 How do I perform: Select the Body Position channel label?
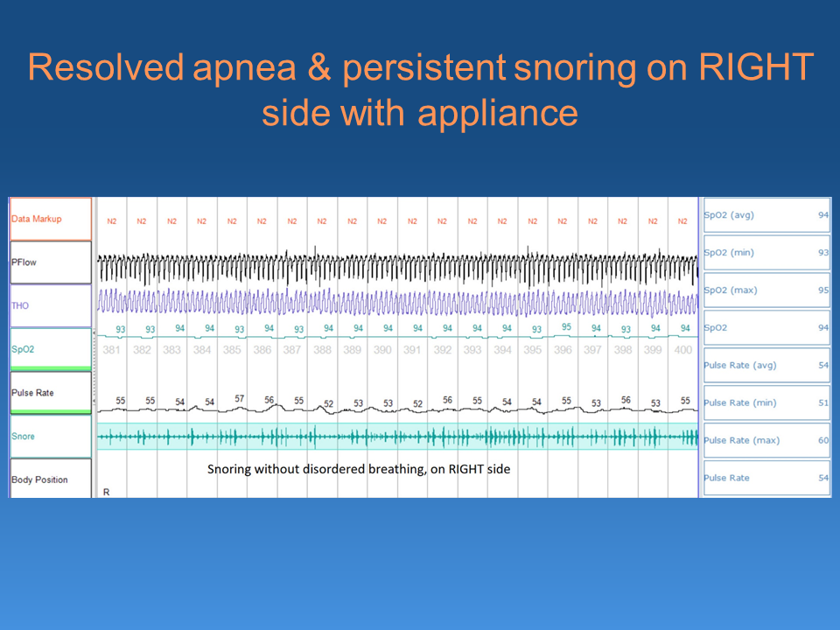50,479
